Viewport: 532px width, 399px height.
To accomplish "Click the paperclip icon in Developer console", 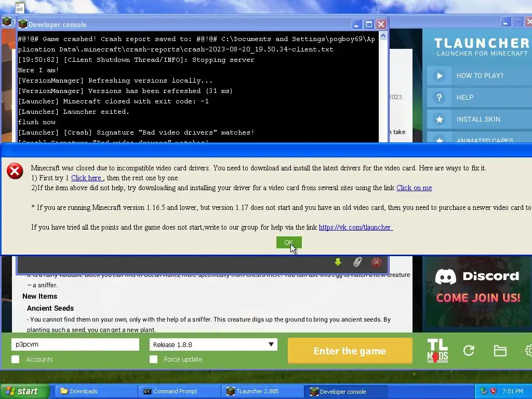I will tap(357, 262).
